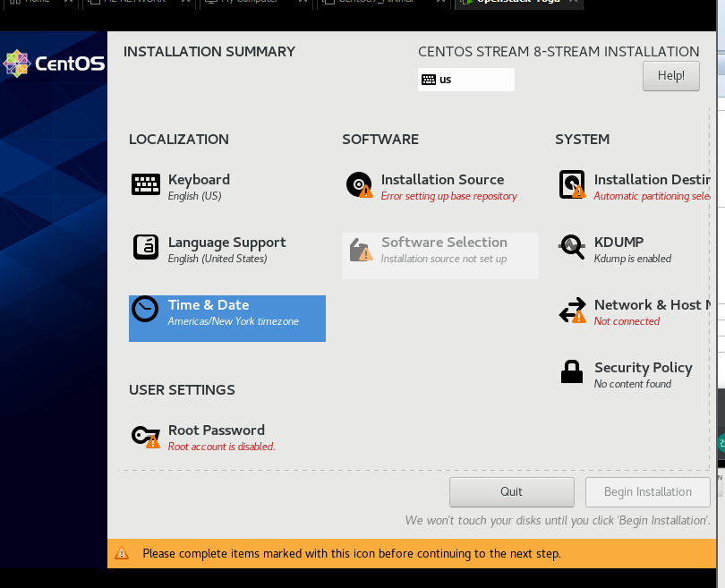Click the SOFTWARE section heading
This screenshot has height=588, width=725.
point(380,139)
